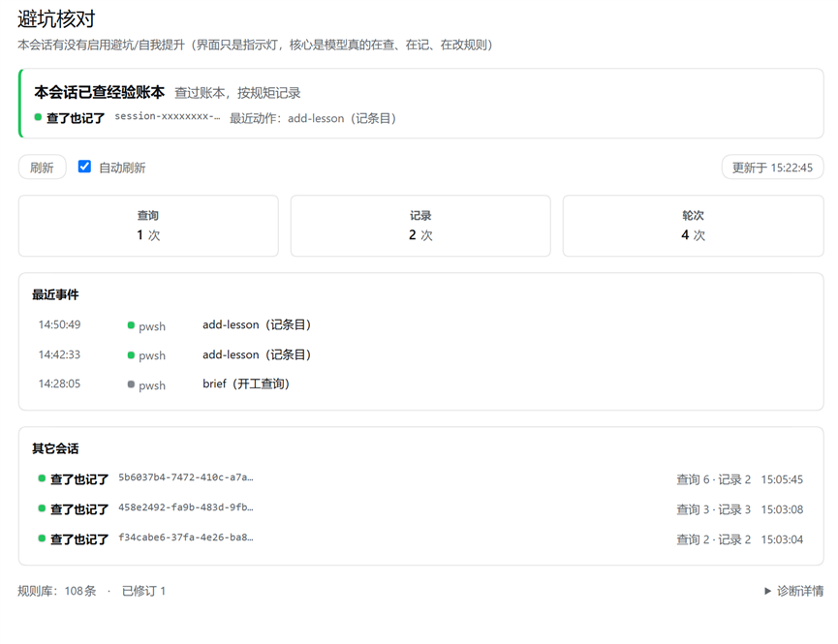Open session 5b6037b4-7472-410c-a7a…
838x644 pixels.
(x=186, y=477)
